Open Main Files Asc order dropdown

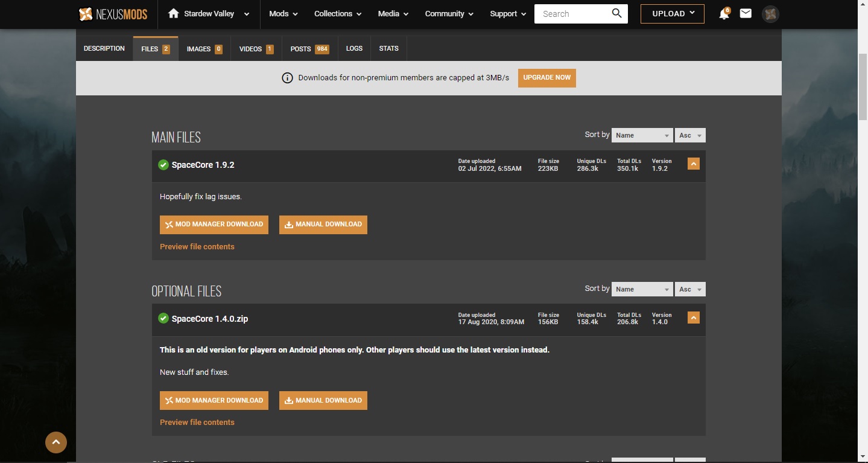pos(690,135)
